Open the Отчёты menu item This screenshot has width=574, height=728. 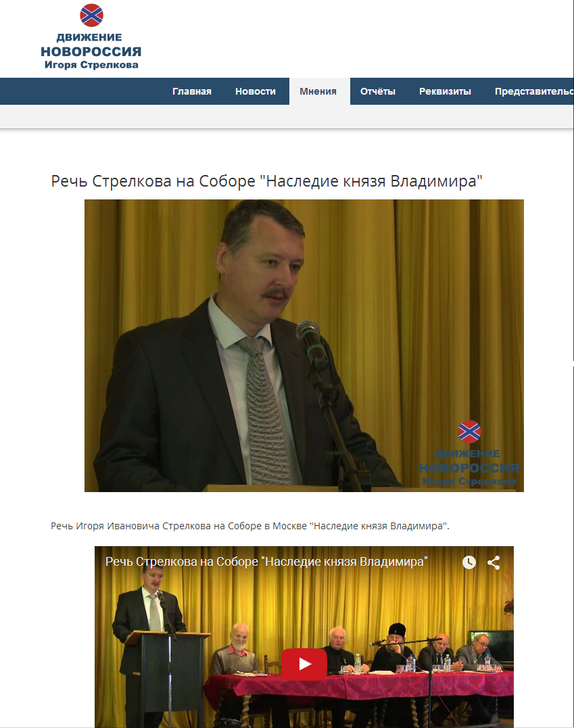point(378,91)
